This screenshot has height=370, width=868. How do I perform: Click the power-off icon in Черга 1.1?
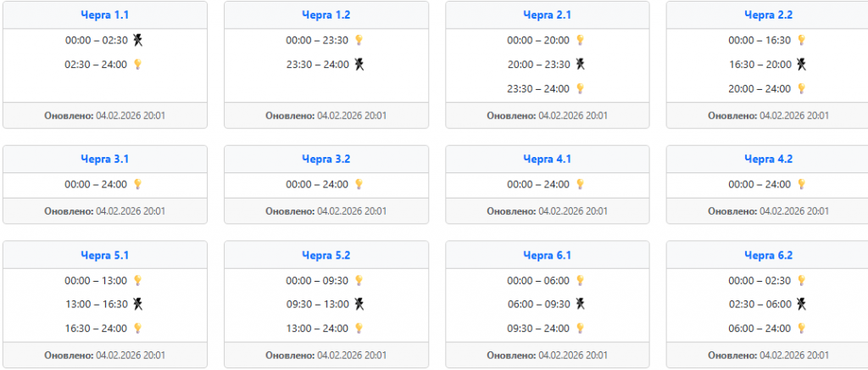point(138,40)
